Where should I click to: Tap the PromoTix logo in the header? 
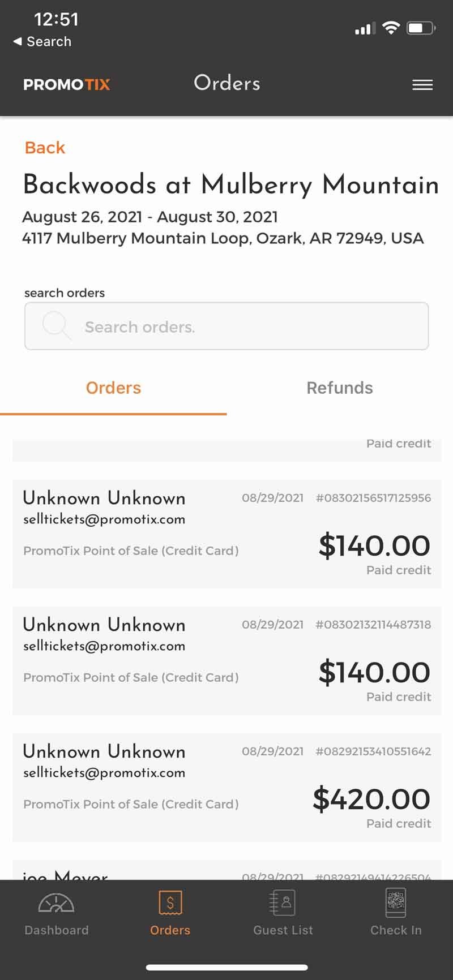(66, 84)
